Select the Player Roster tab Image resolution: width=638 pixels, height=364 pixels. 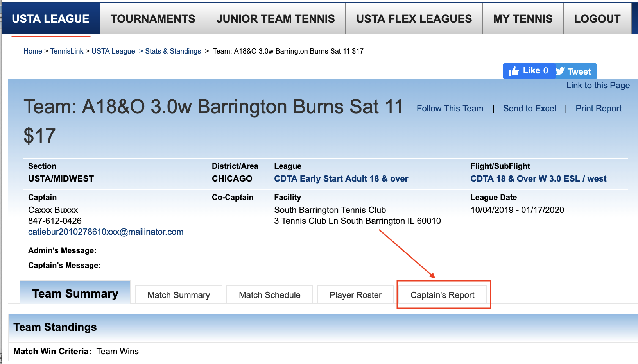pos(355,295)
